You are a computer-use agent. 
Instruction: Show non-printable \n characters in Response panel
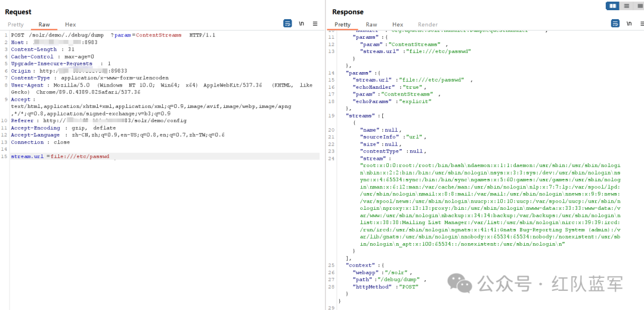click(x=629, y=24)
